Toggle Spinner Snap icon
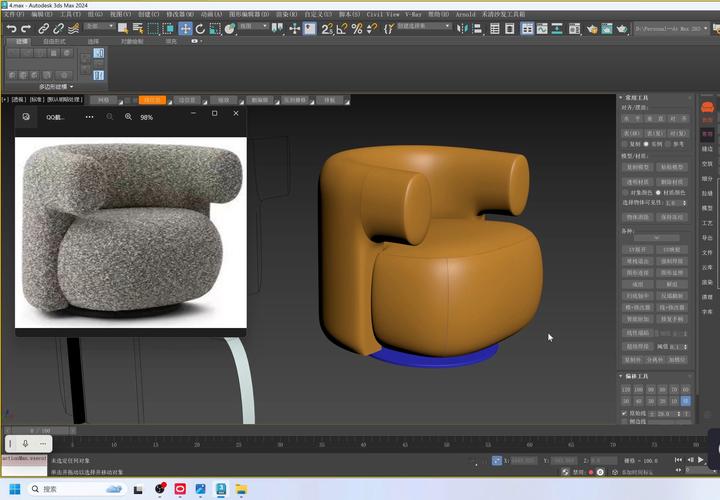The width and height of the screenshot is (720, 500). tap(371, 29)
